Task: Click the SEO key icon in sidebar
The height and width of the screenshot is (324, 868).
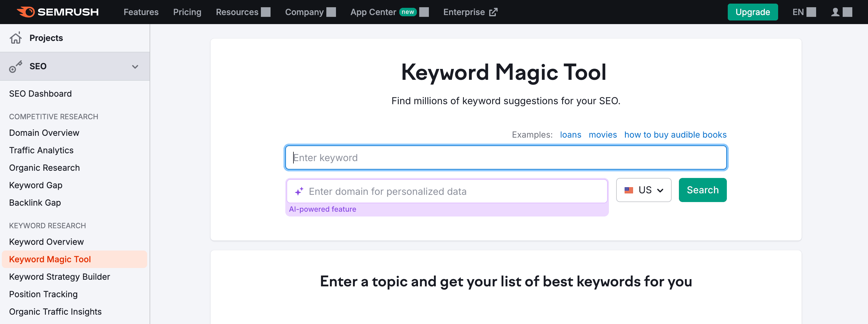Action: [15, 66]
